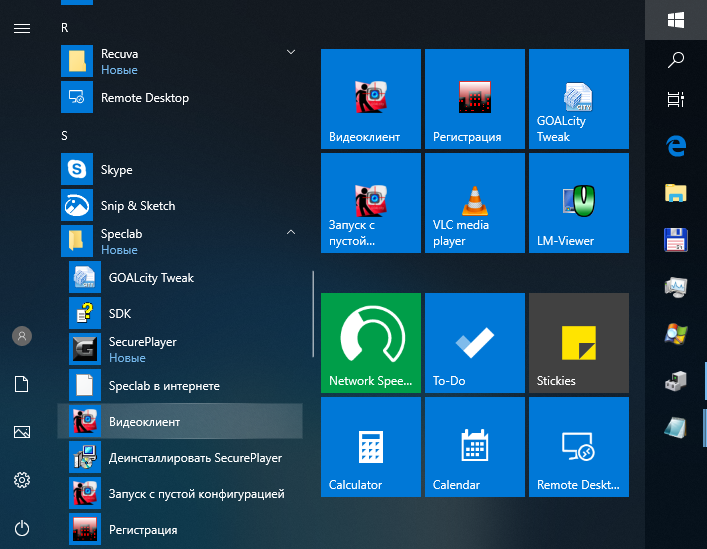Jump to letter S section header

click(64, 136)
